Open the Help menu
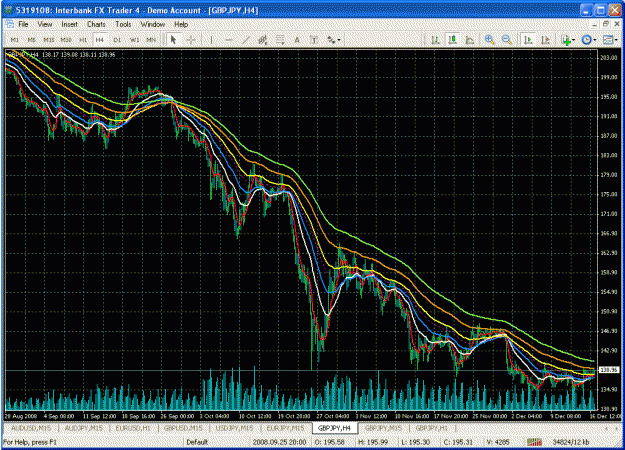The height and width of the screenshot is (450, 625). coord(181,24)
